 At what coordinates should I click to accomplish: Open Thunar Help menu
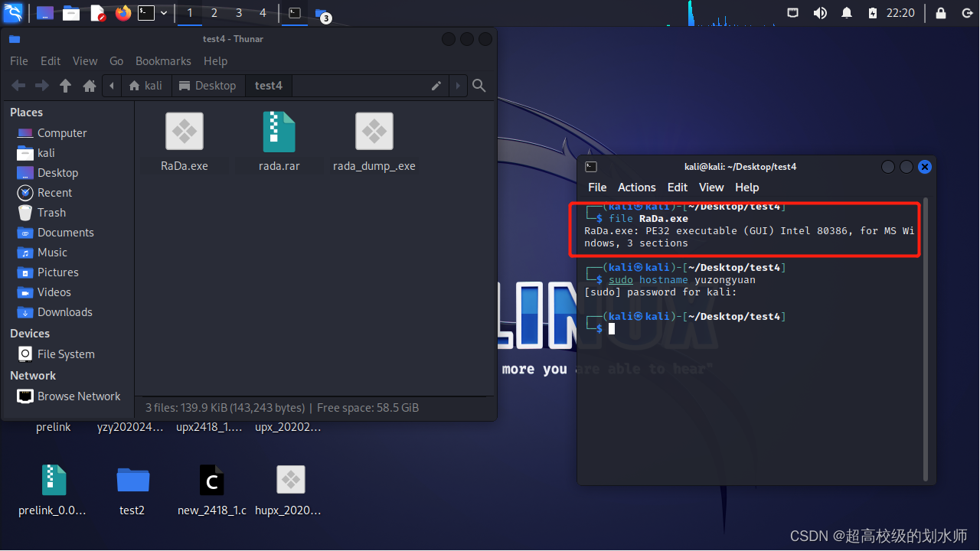click(x=215, y=61)
